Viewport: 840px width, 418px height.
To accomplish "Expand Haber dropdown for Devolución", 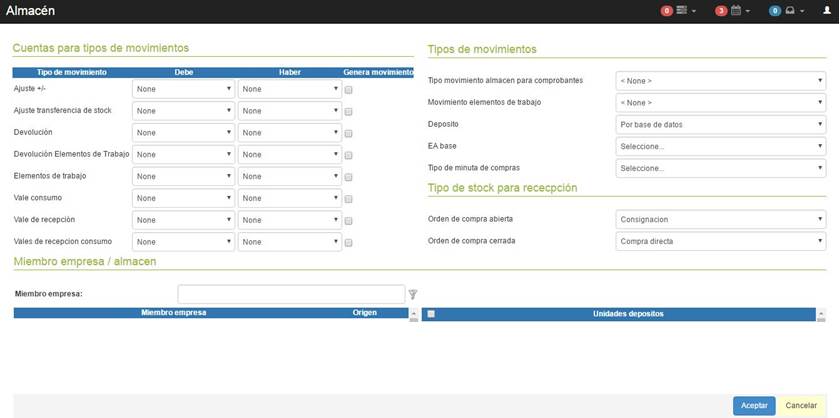I will click(x=289, y=132).
